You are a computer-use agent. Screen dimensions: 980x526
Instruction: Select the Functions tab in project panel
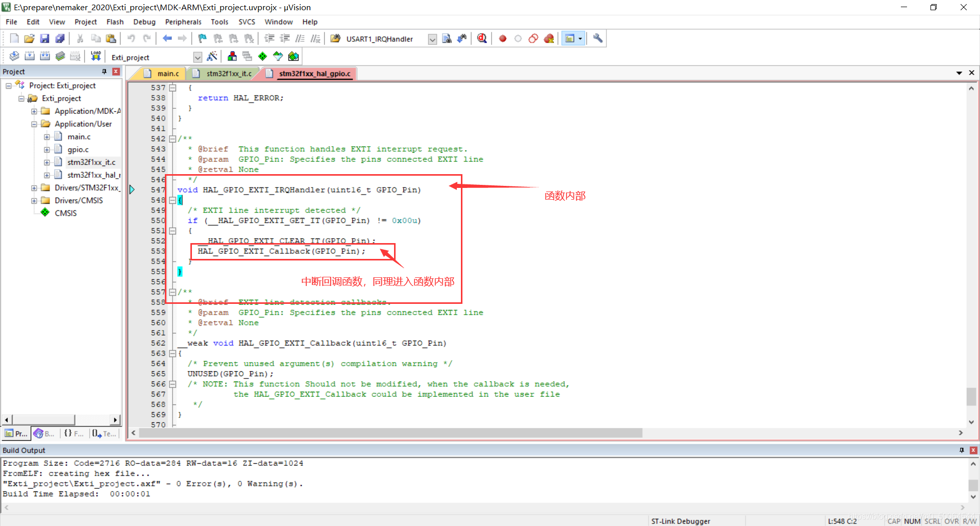[x=74, y=434]
